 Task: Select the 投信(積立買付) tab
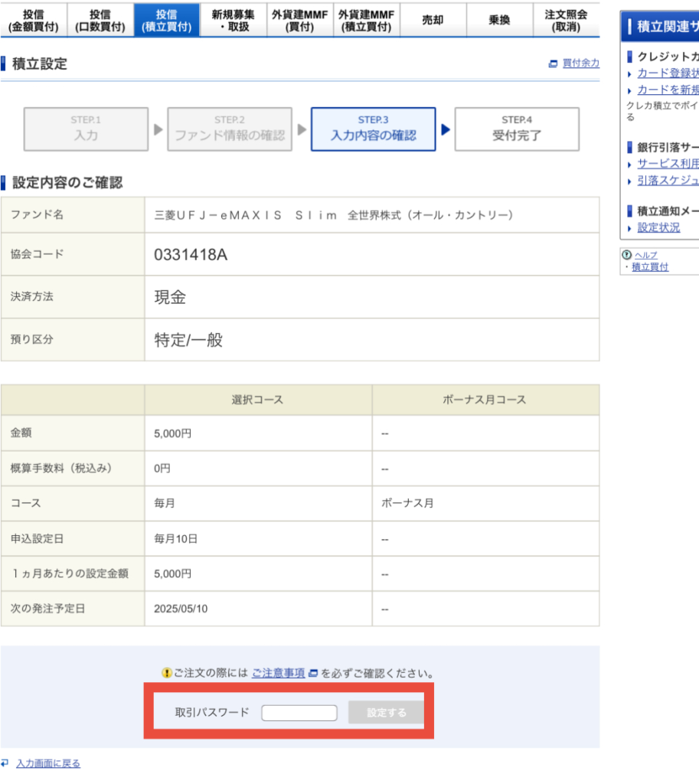(x=166, y=20)
